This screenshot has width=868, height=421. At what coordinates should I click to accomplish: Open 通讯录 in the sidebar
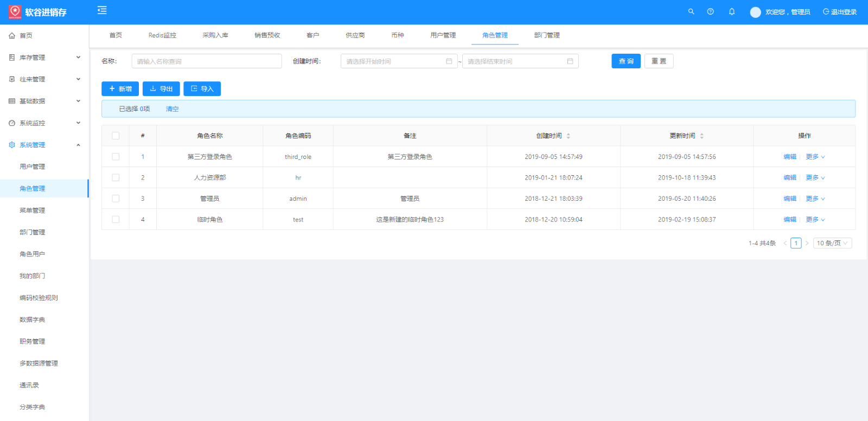(x=29, y=385)
